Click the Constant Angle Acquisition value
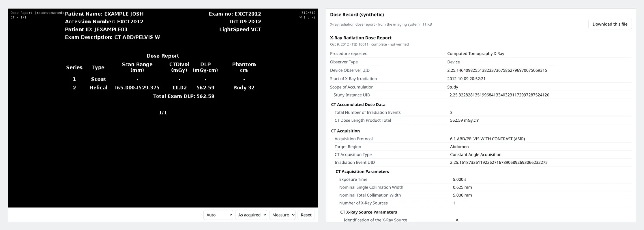This screenshot has width=644, height=230. (x=476, y=154)
